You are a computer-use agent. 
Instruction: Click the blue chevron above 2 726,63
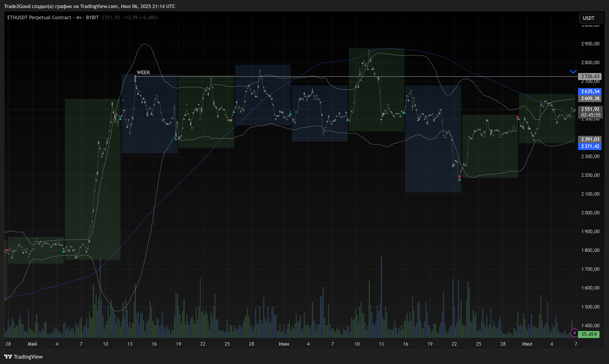tap(573, 72)
